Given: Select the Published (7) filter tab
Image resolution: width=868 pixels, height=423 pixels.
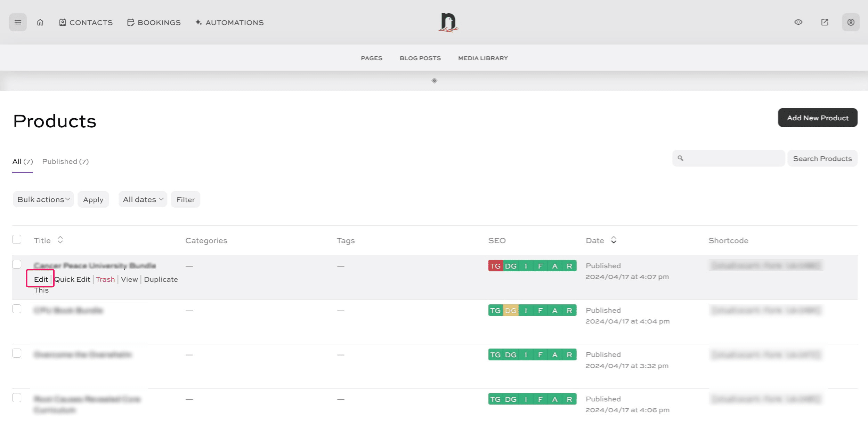Looking at the screenshot, I should tap(65, 161).
